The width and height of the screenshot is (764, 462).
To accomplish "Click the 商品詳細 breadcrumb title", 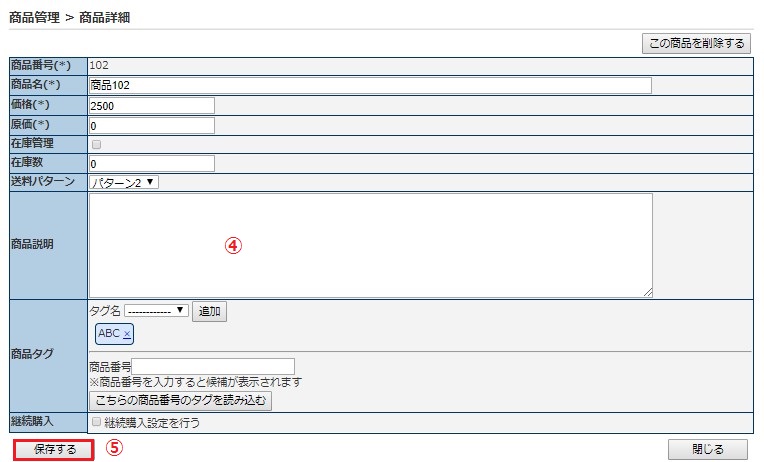I will click(x=104, y=18).
